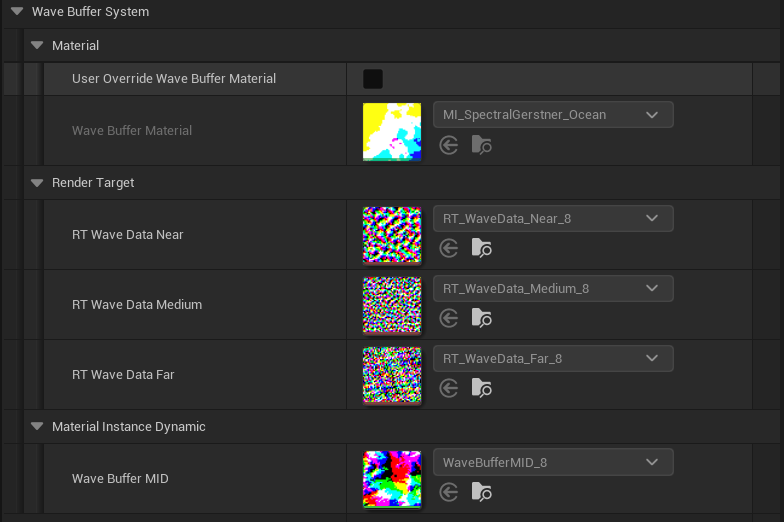This screenshot has width=784, height=522.
Task: Enable User Override Wave Buffer Material checkbox
Action: tap(373, 79)
